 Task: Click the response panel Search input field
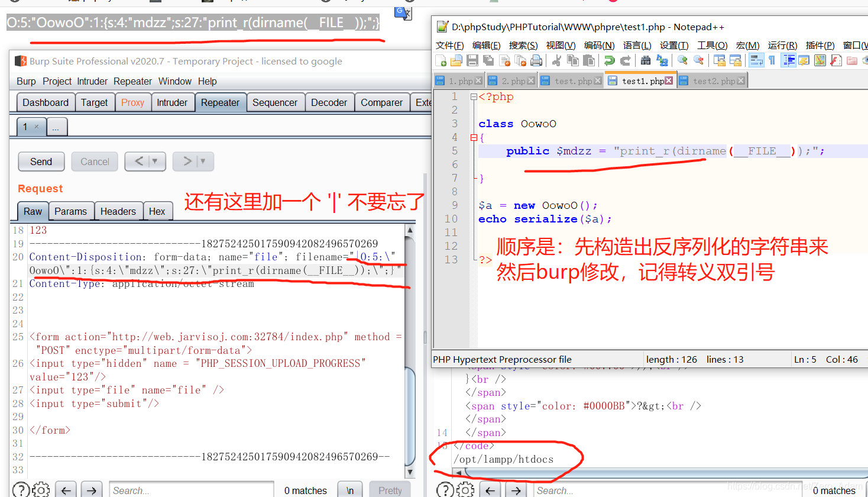pos(668,490)
